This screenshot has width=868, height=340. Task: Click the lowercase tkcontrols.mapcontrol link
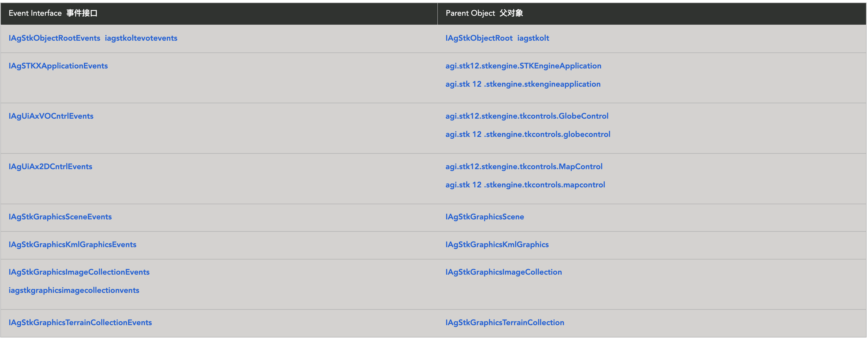525,185
